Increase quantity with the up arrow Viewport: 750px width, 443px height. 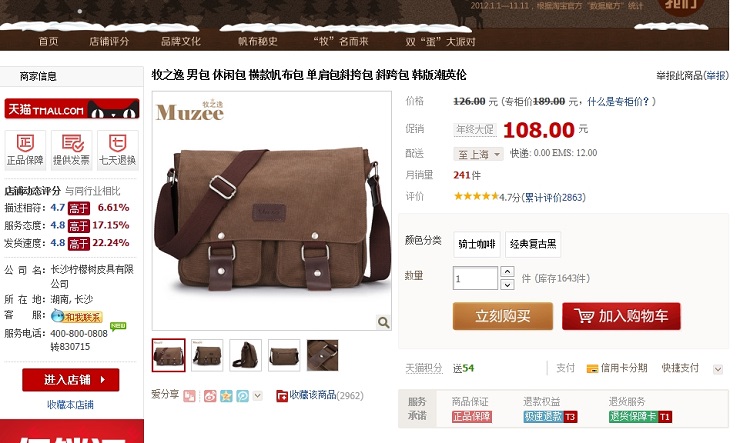pyautogui.click(x=507, y=272)
